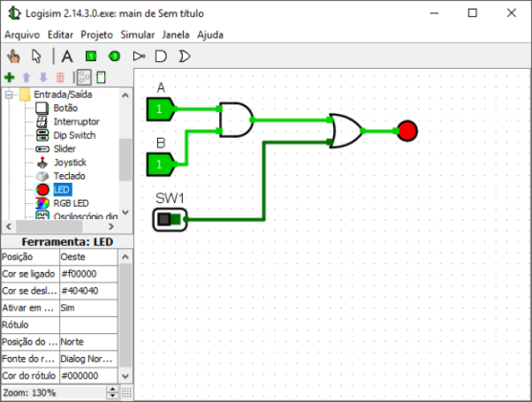
Task: Open the Projeto menu
Action: (97, 34)
